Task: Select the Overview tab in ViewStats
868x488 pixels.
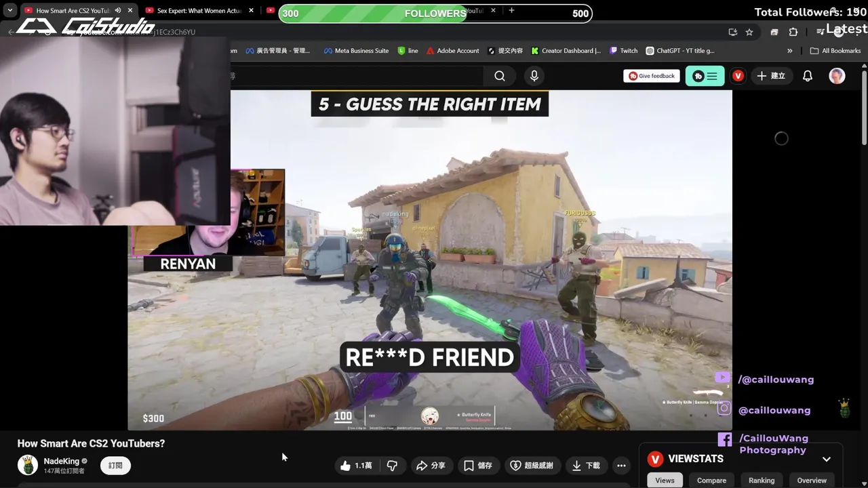Action: click(x=812, y=481)
